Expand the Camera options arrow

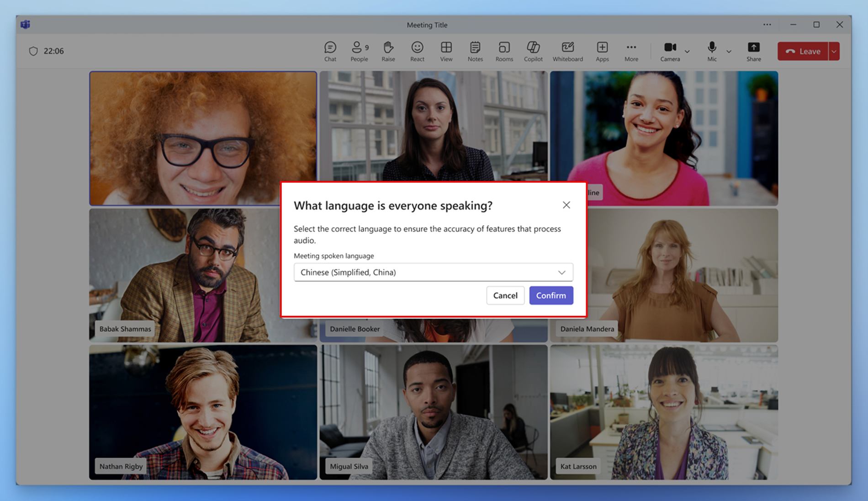[x=687, y=52]
